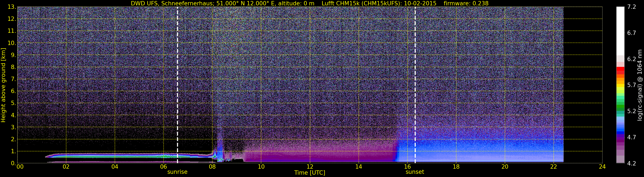Click the height axis tick label 13.
Image resolution: width=644 pixels, height=177 pixels.
12,7
